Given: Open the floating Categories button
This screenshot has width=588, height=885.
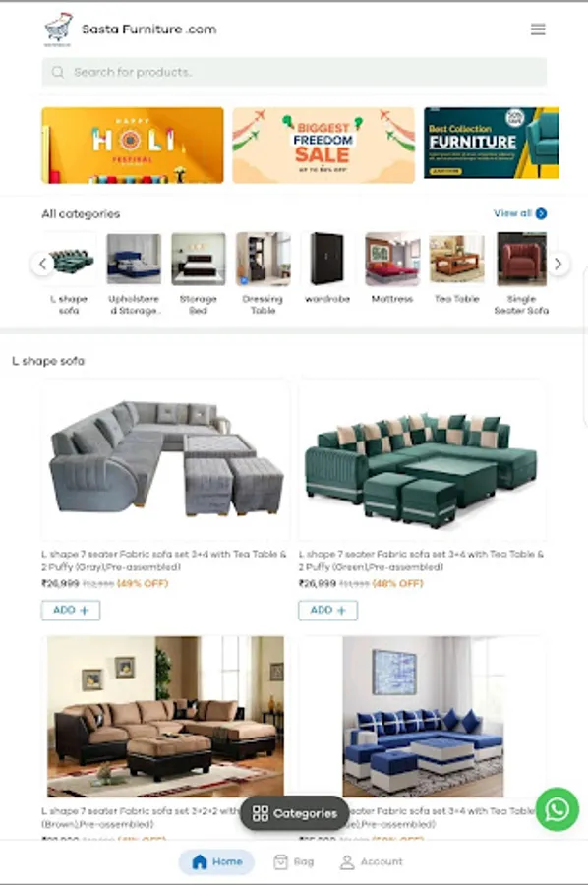Looking at the screenshot, I should [295, 813].
